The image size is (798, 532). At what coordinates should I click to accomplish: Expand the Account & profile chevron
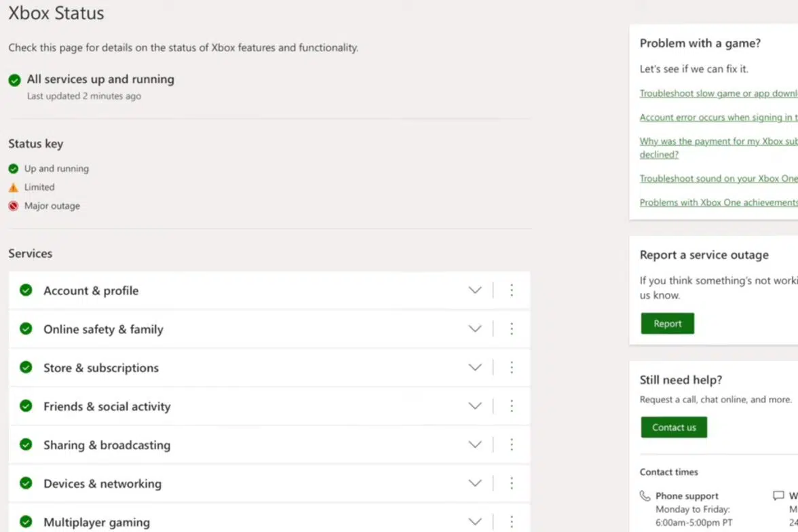(475, 290)
